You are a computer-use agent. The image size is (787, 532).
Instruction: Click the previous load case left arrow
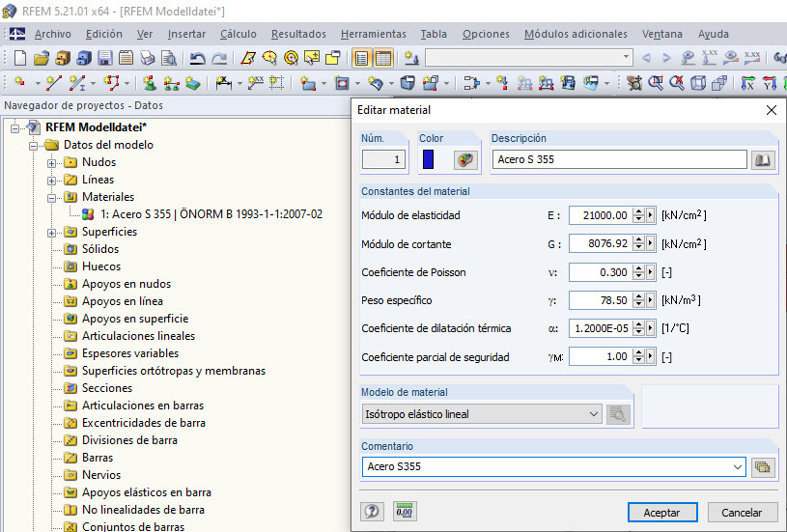pos(646,58)
